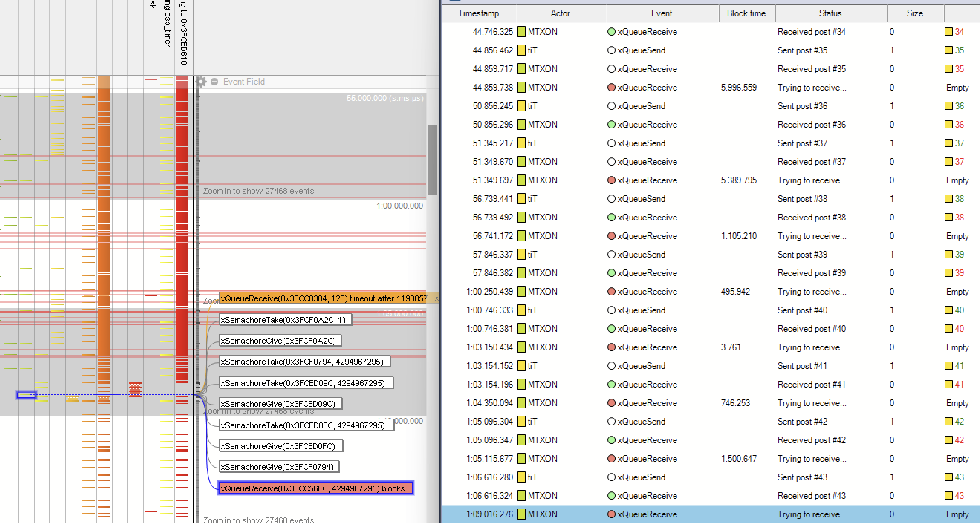Sort the table by the Block time column
This screenshot has height=523, width=980.
(x=746, y=13)
